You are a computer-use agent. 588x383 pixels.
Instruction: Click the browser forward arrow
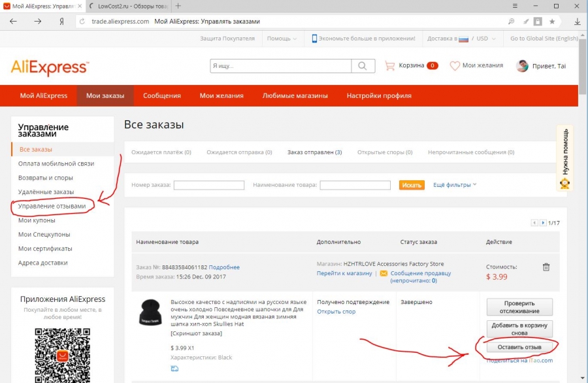pos(37,22)
